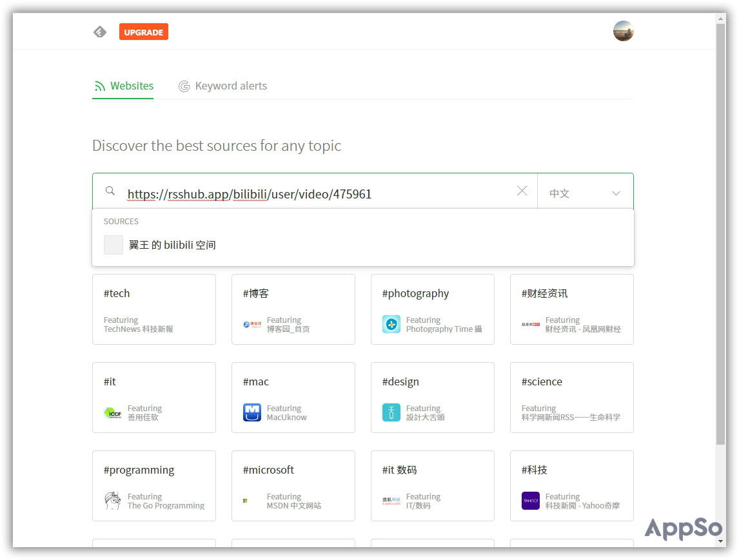Click the RSS icon beside Websites
Image resolution: width=739 pixels, height=560 pixels.
point(99,86)
